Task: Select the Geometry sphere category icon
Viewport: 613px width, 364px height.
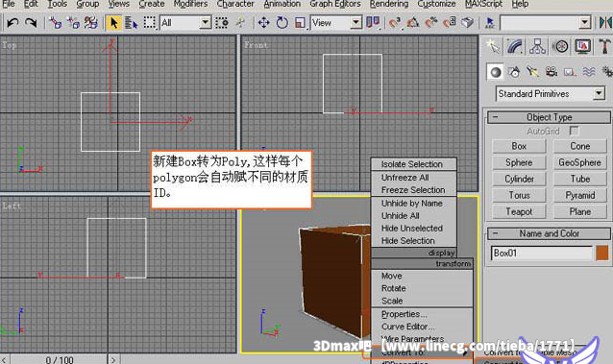Action: point(496,72)
